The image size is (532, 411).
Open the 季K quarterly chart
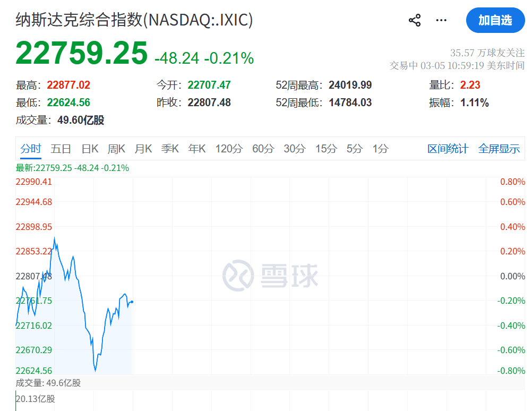[169, 149]
